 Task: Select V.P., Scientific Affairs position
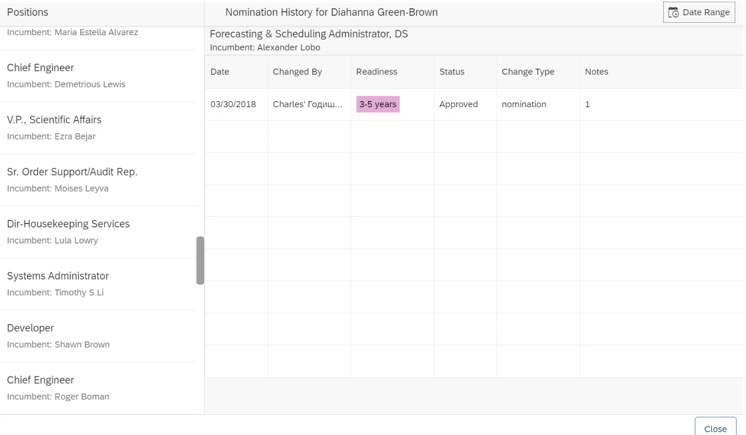coord(100,128)
